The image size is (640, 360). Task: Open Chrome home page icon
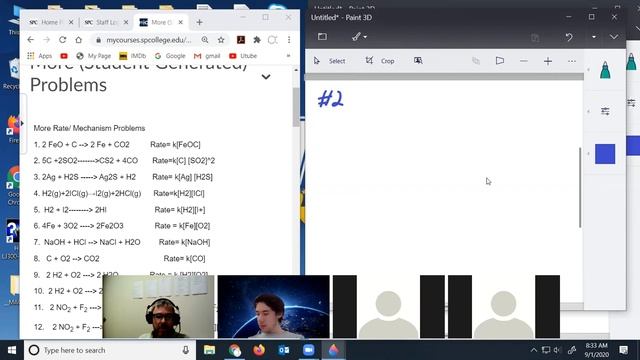tap(78, 40)
